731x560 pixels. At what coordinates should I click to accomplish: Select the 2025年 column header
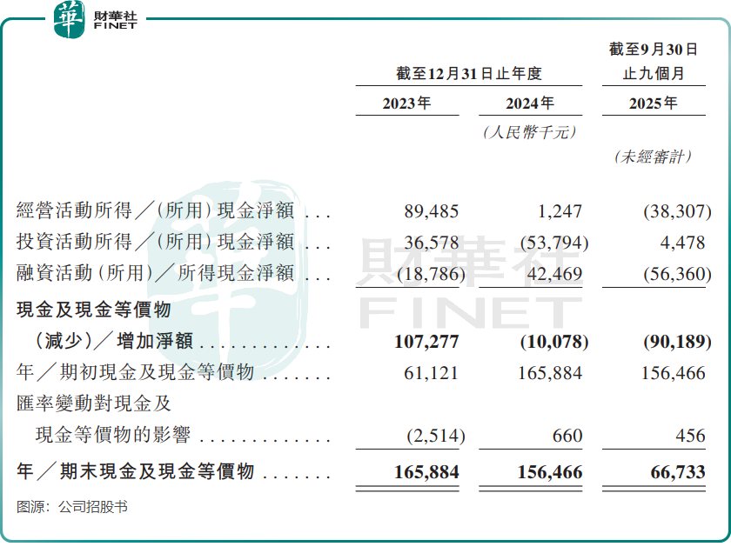click(653, 103)
